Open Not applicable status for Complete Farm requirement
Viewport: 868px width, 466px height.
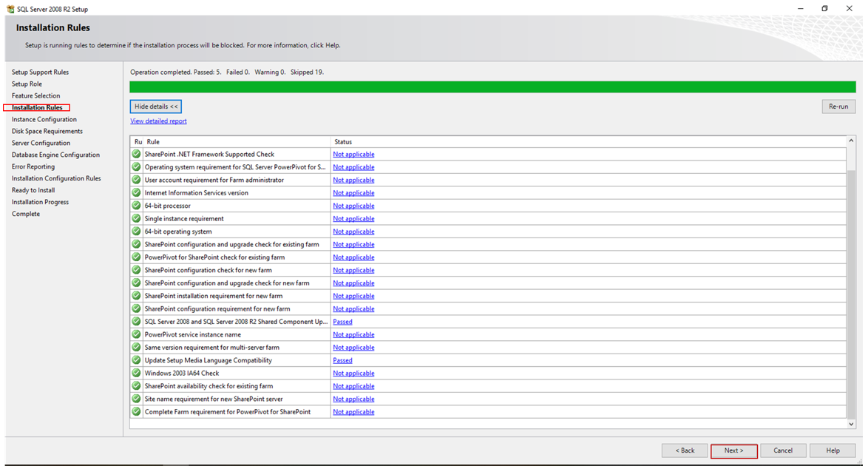[x=353, y=412]
